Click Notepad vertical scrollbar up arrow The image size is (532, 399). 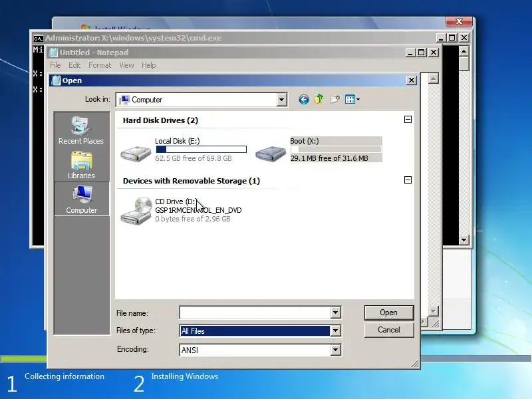coord(433,78)
